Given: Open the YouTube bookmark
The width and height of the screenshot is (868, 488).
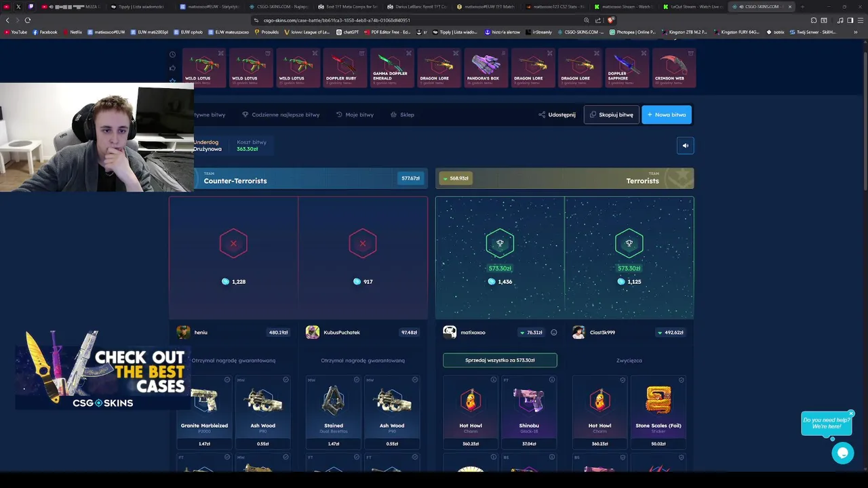Looking at the screenshot, I should coord(16,32).
